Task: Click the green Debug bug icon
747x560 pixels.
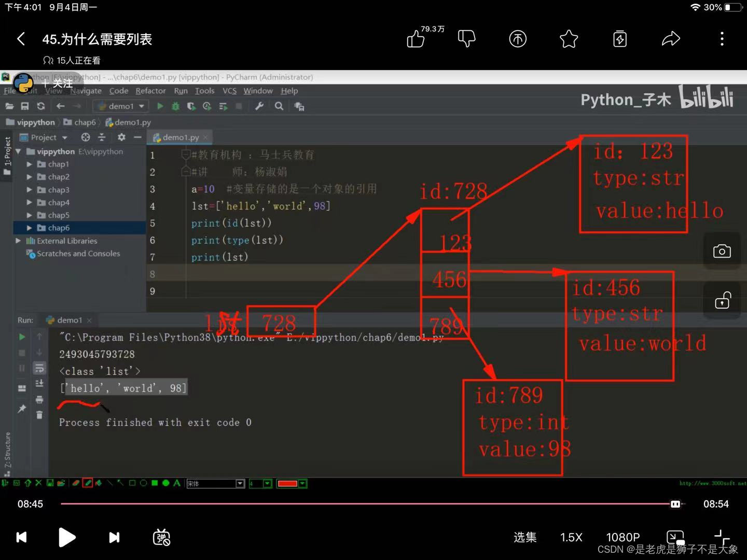Action: 176,106
